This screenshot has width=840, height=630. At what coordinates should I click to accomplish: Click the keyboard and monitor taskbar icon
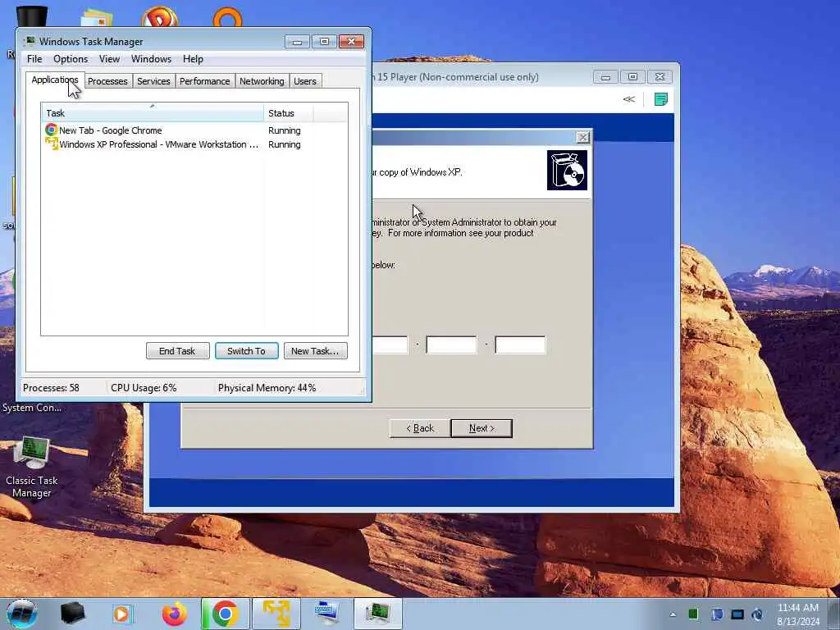326,614
